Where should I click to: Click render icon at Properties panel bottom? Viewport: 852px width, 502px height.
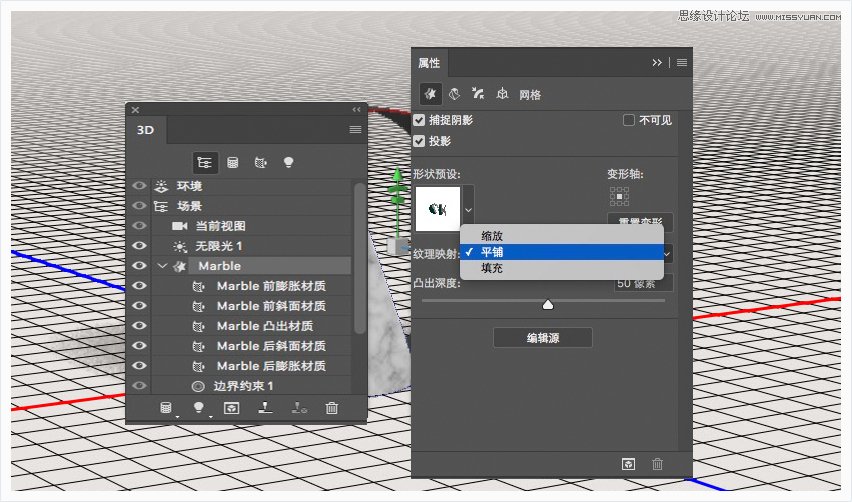(629, 464)
